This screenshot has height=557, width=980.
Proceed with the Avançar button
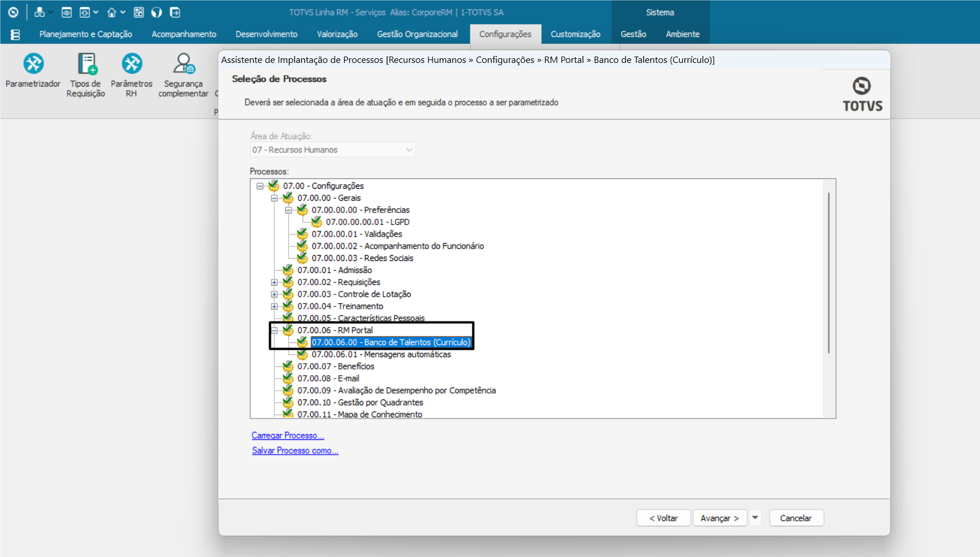click(x=720, y=518)
